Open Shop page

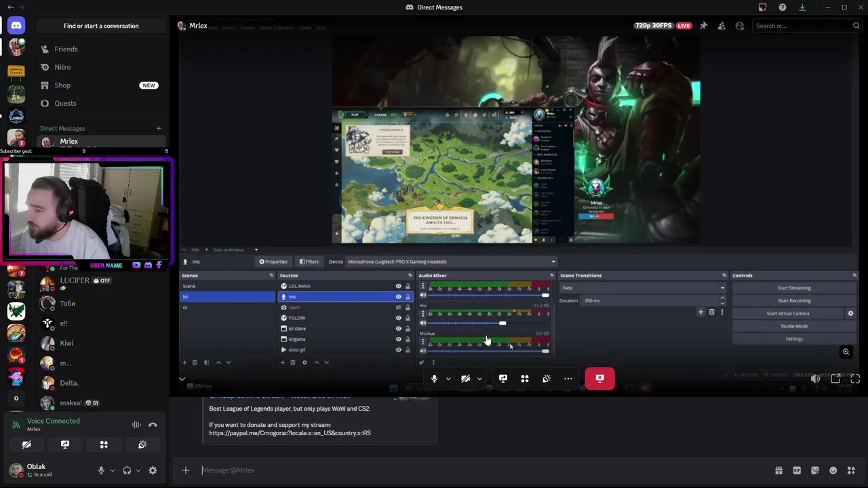[101, 85]
